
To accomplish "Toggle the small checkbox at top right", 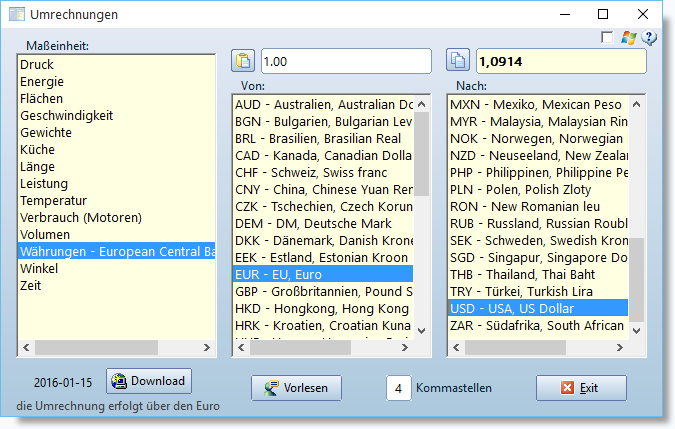I will pyautogui.click(x=607, y=37).
